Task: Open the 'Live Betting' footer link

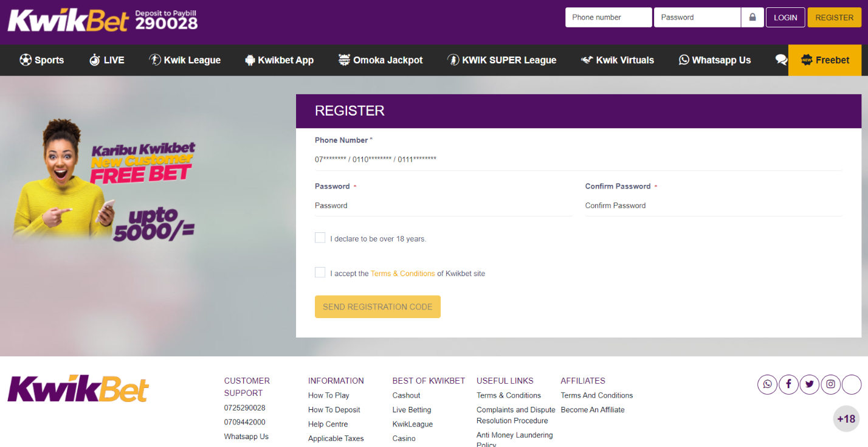Action: click(x=412, y=410)
